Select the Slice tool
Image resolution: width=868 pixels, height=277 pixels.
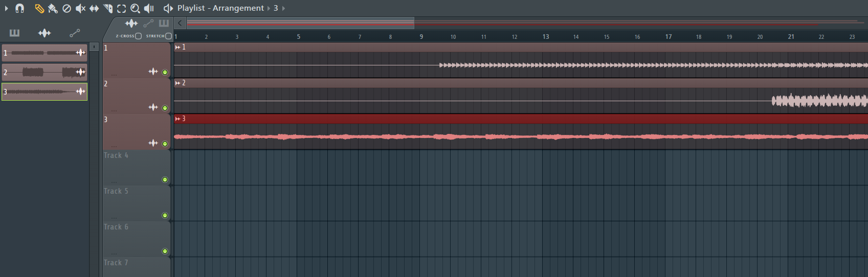108,8
